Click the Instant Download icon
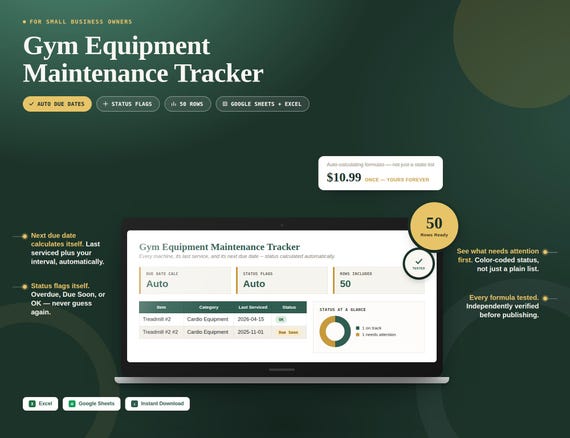 point(135,404)
